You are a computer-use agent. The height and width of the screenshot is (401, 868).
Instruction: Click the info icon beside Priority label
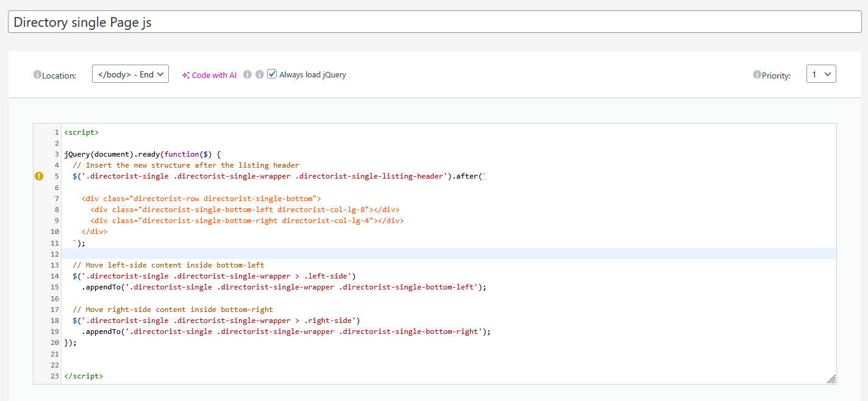(757, 75)
